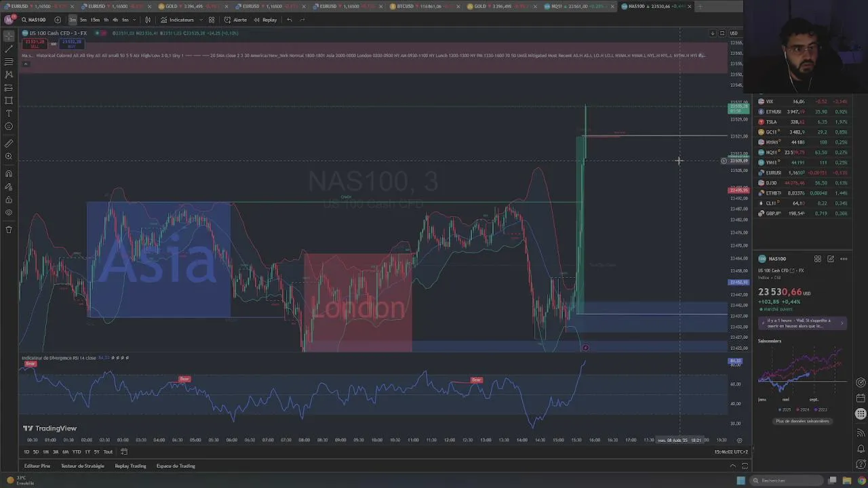Open the Indicateurs menu

[178, 20]
